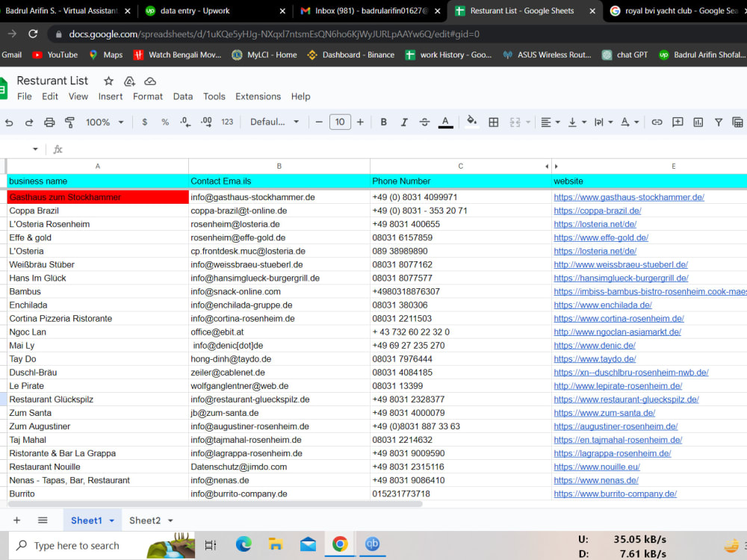Open the text color picker
This screenshot has height=560, width=747.
[445, 122]
